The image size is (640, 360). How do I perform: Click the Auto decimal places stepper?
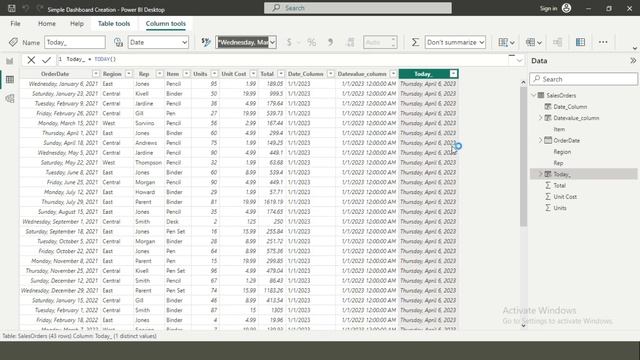click(380, 42)
